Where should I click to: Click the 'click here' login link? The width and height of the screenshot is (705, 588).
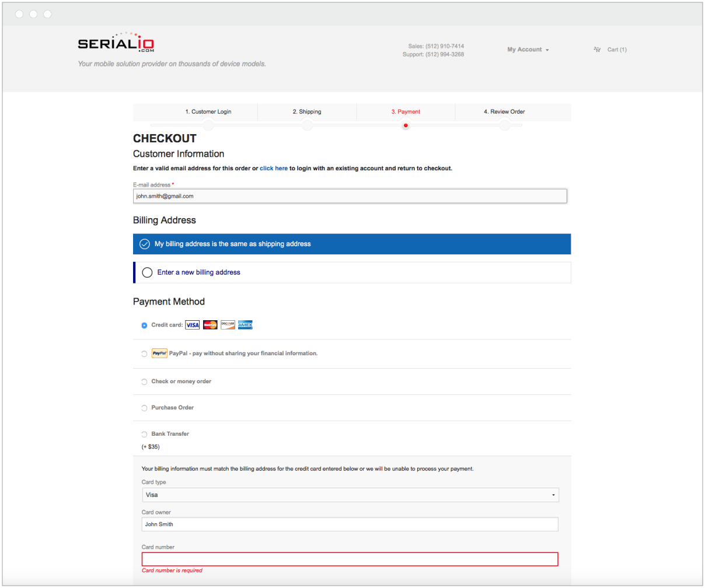274,168
